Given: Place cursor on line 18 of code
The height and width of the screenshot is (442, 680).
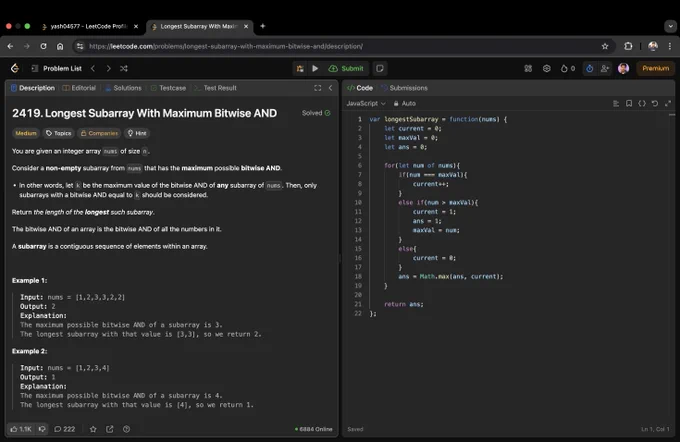Looking at the screenshot, I should click(x=451, y=277).
